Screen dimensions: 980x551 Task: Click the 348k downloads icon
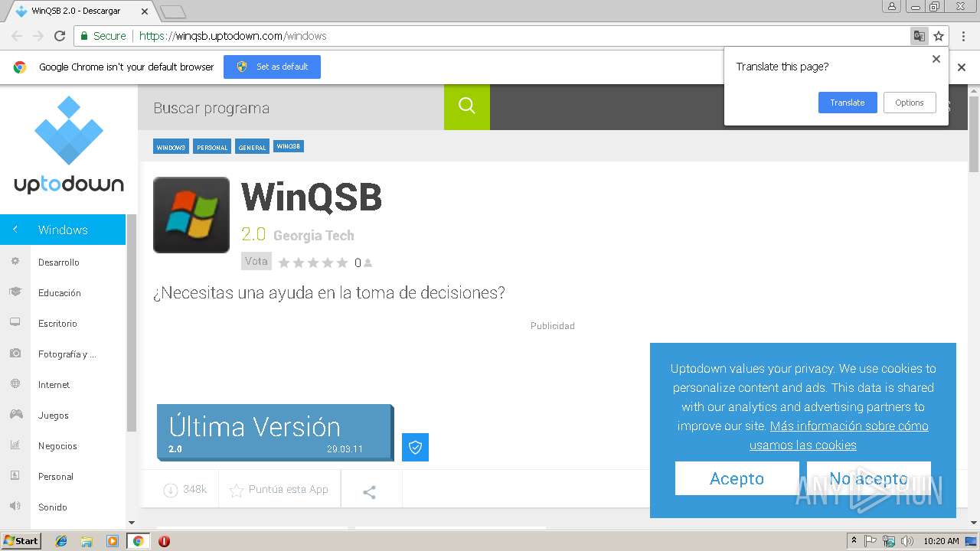171,490
